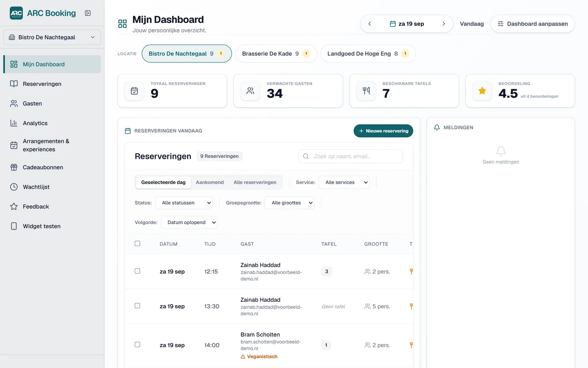588x368 pixels.
Task: Click the GROOTTE column header
Action: [376, 244]
